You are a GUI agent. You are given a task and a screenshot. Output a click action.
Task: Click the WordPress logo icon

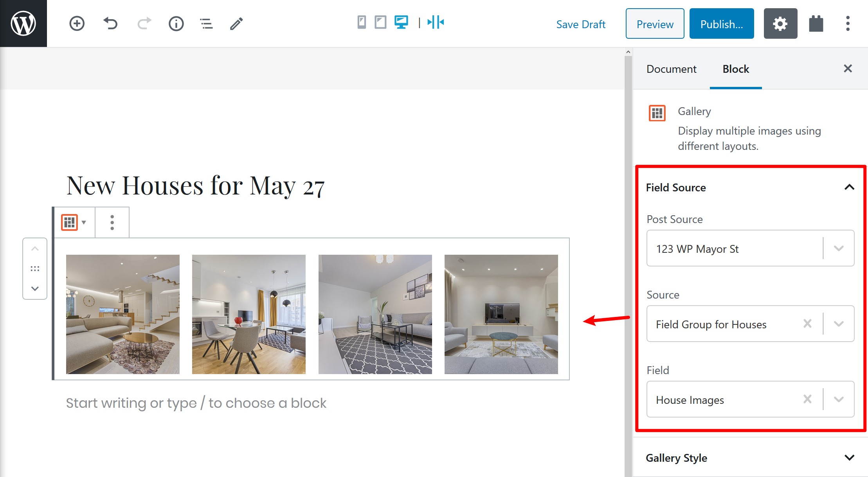(x=23, y=23)
